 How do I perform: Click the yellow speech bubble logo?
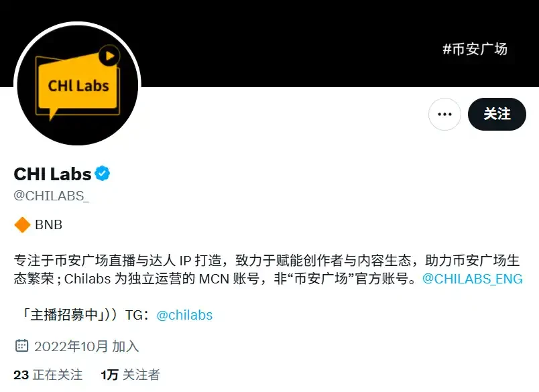coord(78,86)
